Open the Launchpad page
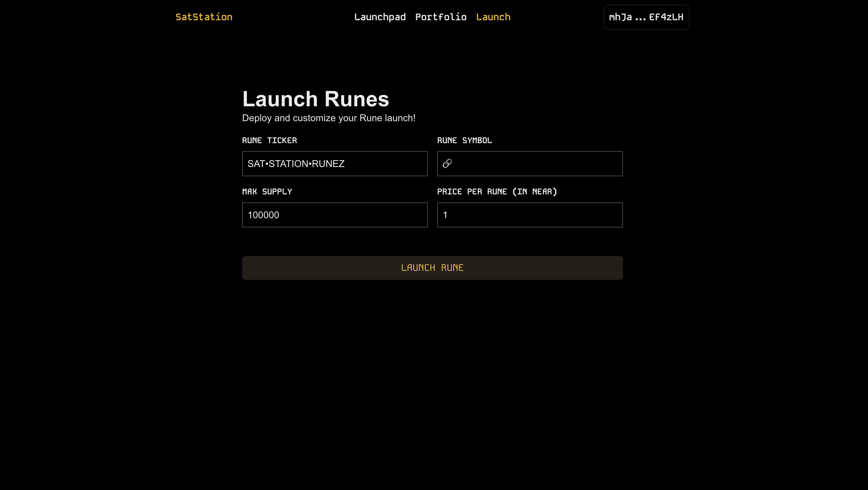Viewport: 868px width, 490px height. tap(380, 17)
